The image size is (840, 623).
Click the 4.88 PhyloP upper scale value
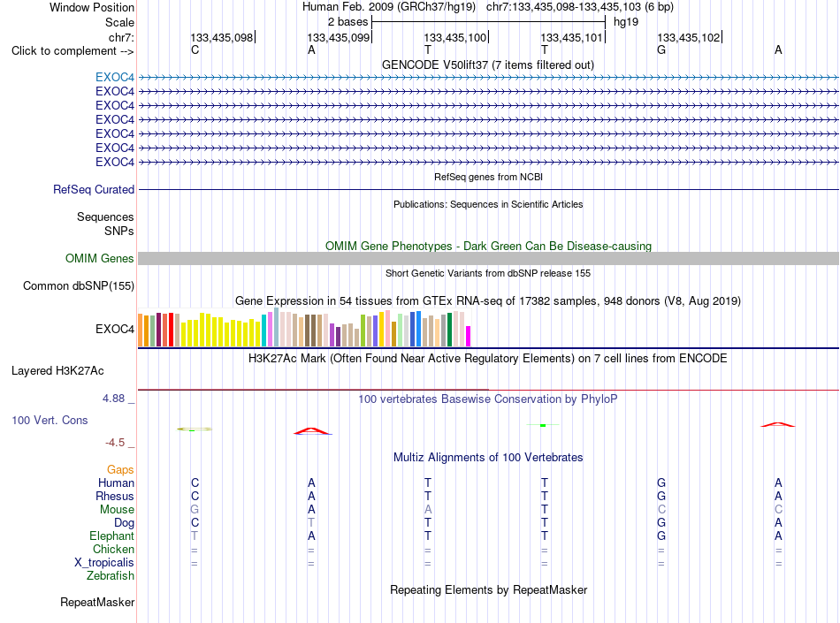(113, 399)
